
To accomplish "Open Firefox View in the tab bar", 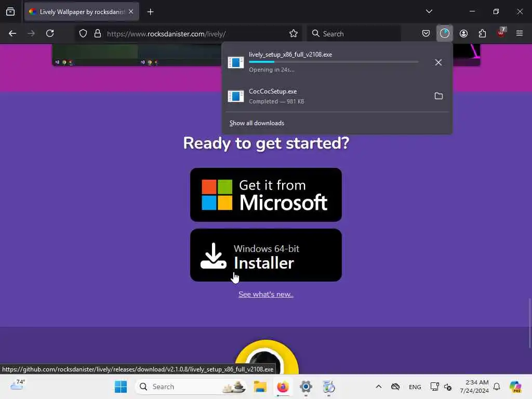I will tap(10, 12).
